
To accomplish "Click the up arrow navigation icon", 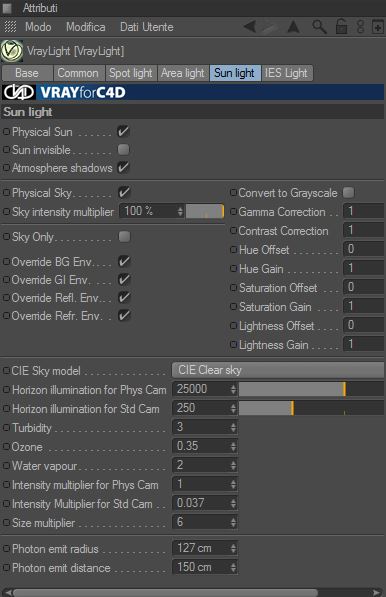I will (x=293, y=27).
